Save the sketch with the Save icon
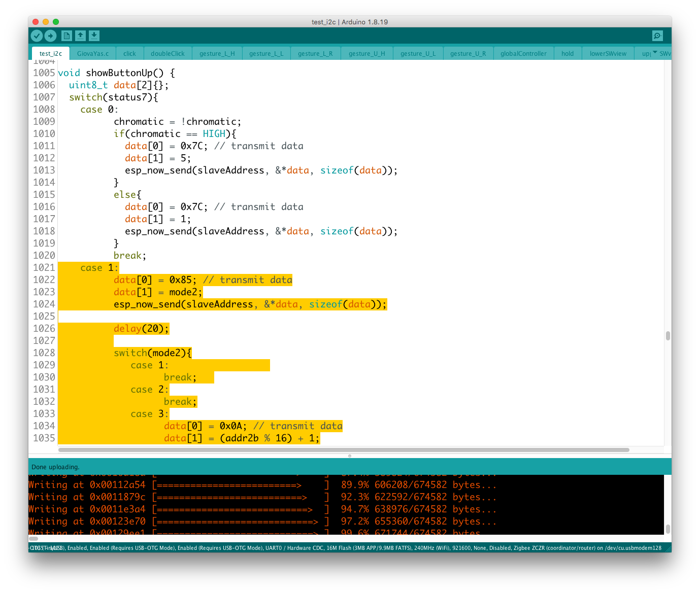The height and width of the screenshot is (593, 700). coord(94,36)
